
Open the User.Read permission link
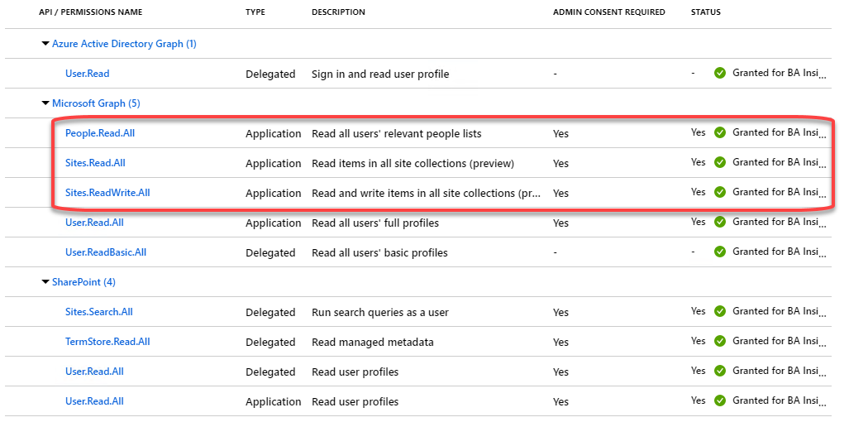point(87,74)
